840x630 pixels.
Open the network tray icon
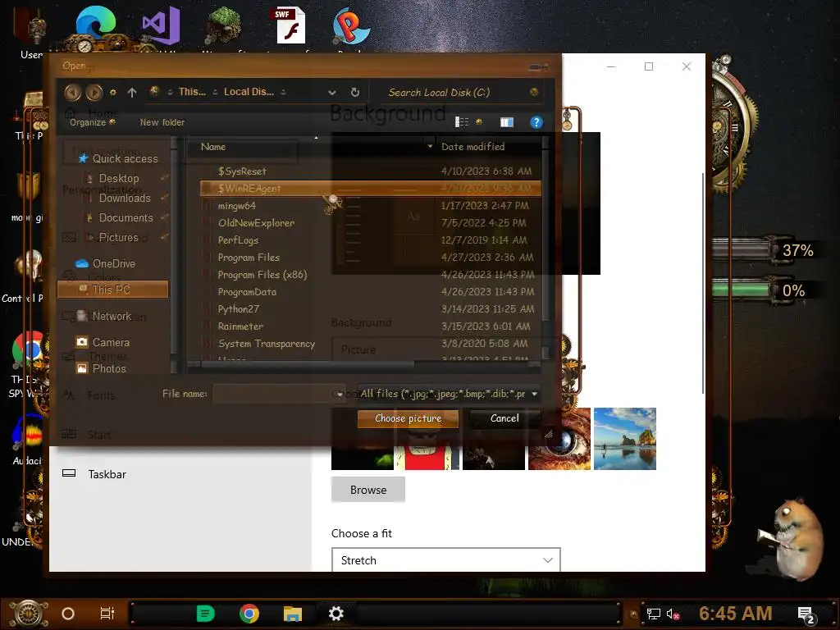(653, 614)
